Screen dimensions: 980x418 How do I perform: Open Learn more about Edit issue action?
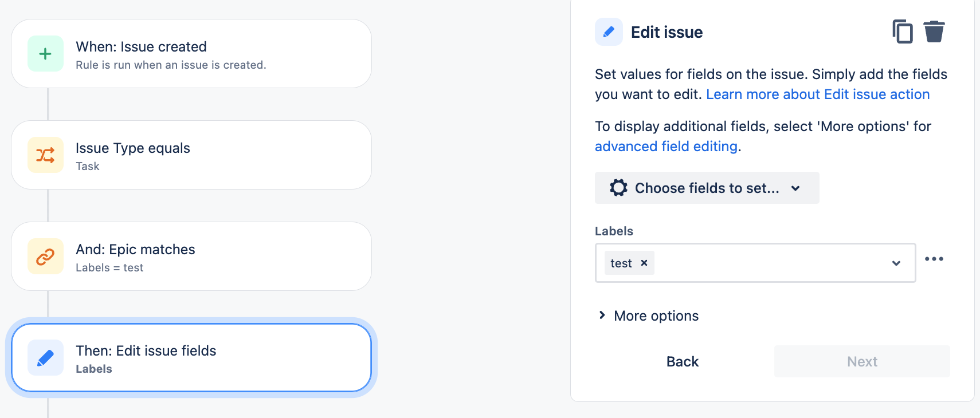818,94
